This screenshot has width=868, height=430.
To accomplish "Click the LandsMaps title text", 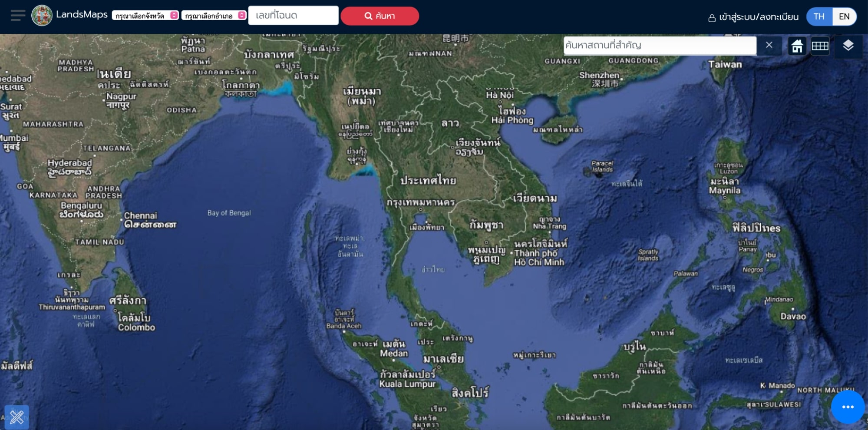I will (82, 14).
